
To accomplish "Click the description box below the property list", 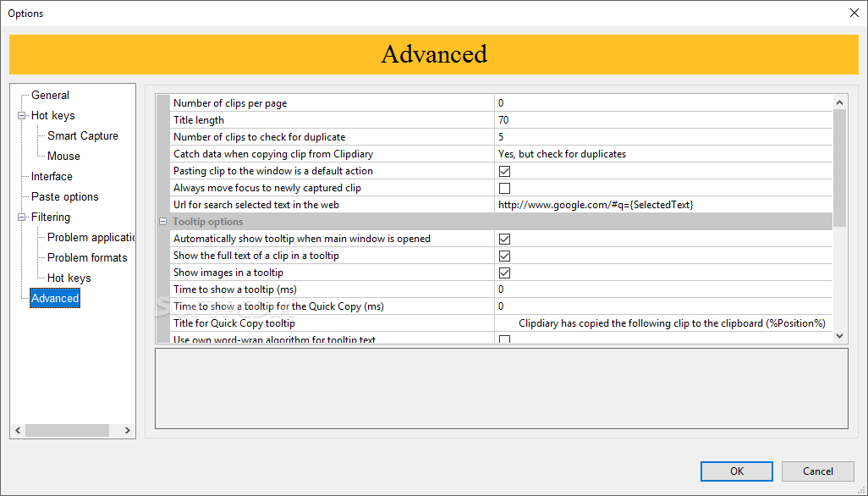I will click(501, 388).
